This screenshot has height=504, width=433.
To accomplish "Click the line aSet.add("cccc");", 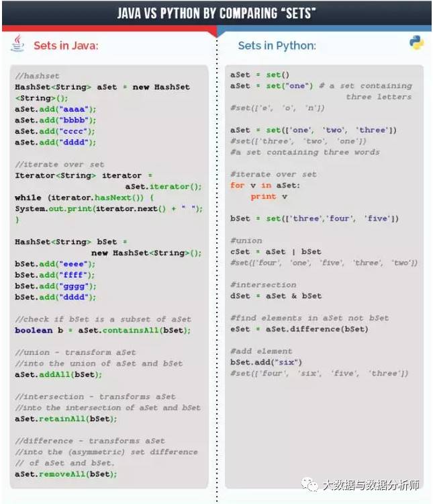I will point(55,131).
